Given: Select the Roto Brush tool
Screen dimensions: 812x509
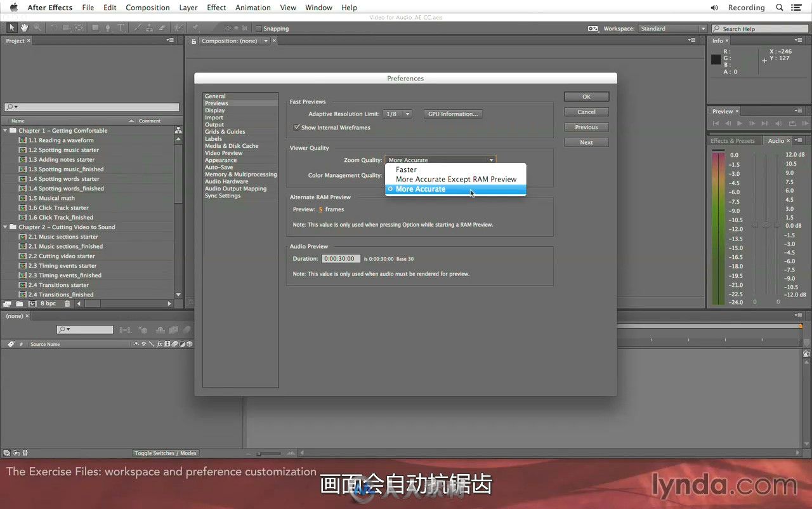Looking at the screenshot, I should tap(178, 28).
